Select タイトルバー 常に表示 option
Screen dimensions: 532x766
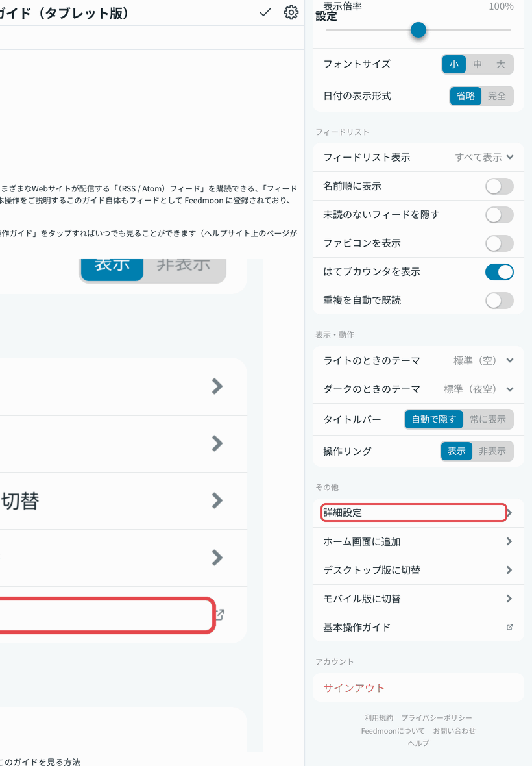tap(488, 419)
